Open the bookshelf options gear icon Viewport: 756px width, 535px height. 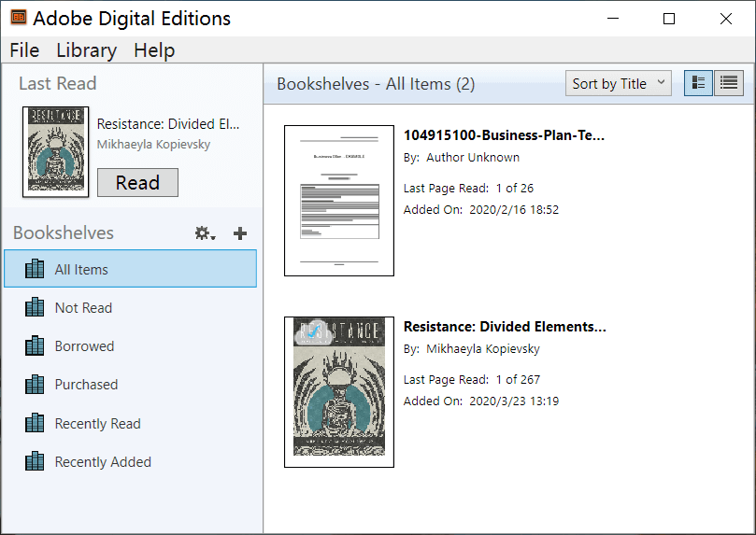click(x=205, y=233)
